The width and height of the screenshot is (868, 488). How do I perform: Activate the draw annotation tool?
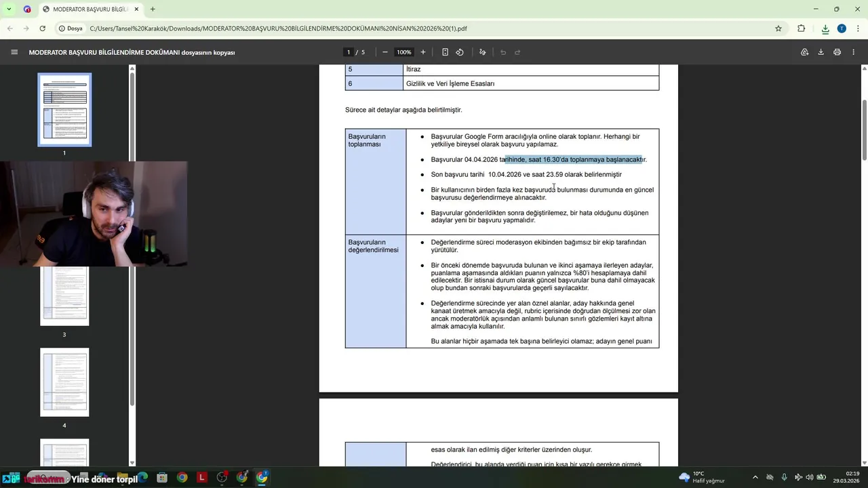pos(482,52)
